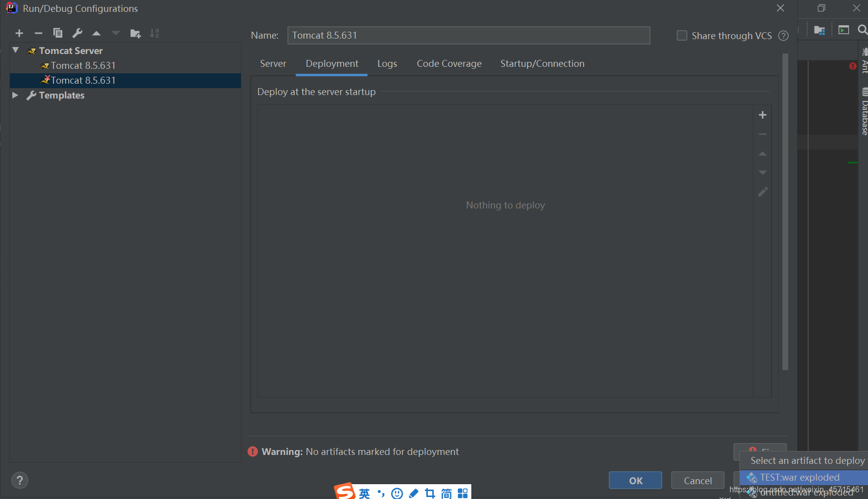Viewport: 868px width, 499px height.
Task: Open the Database tool window
Action: click(864, 111)
